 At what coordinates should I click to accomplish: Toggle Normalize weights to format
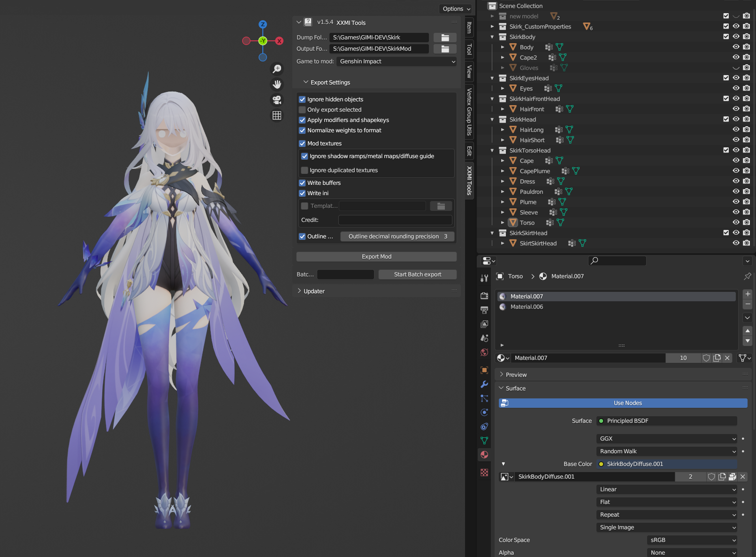[302, 130]
